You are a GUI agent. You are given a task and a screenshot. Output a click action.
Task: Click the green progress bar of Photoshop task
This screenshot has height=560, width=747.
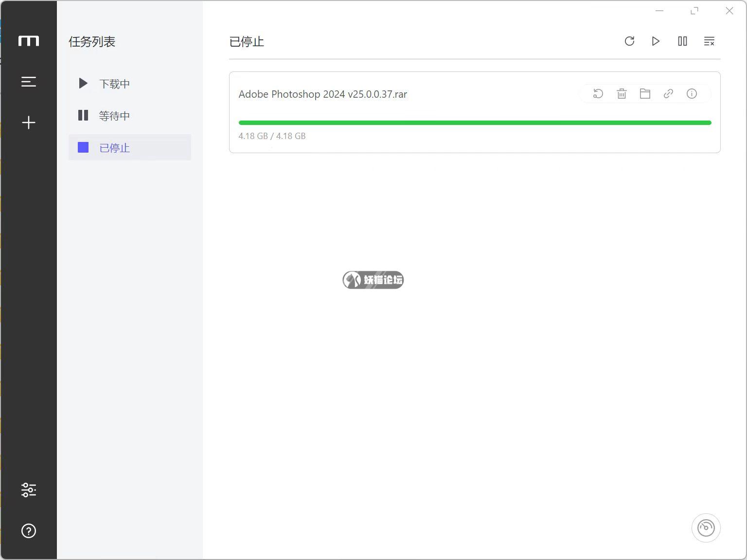pyautogui.click(x=475, y=123)
